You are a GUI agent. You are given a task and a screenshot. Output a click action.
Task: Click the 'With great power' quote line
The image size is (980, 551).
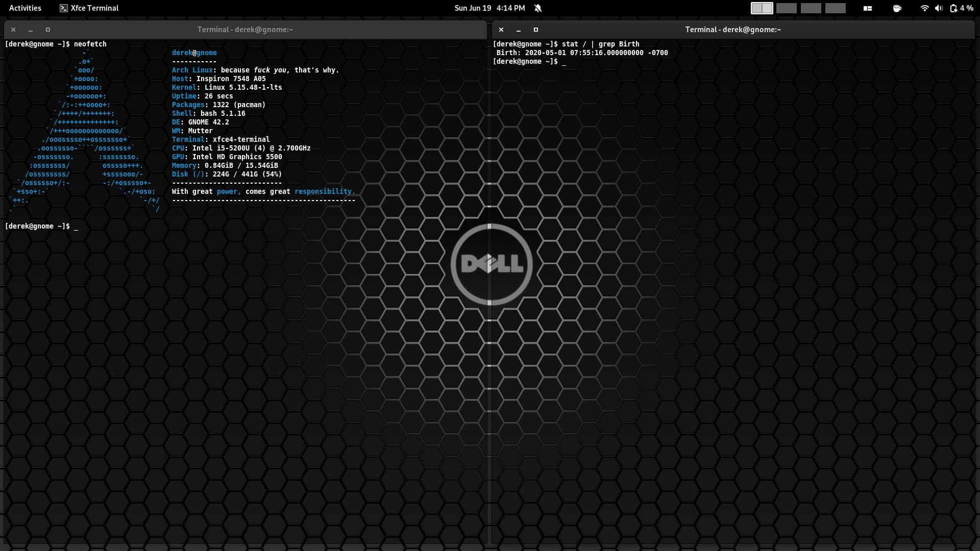pos(263,191)
